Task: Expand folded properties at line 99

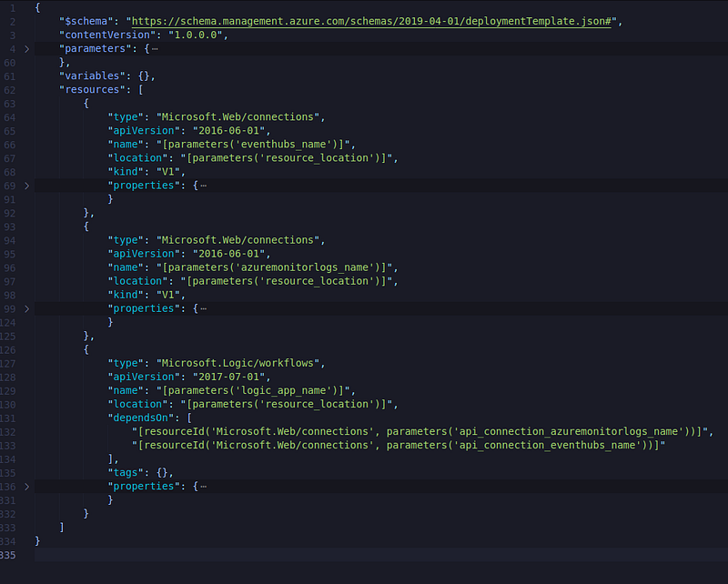Action: point(27,308)
